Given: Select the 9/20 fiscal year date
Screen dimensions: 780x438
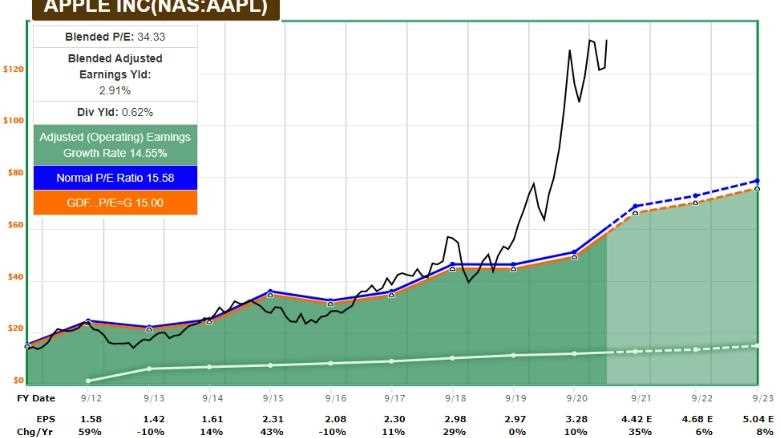Looking at the screenshot, I should click(577, 398).
